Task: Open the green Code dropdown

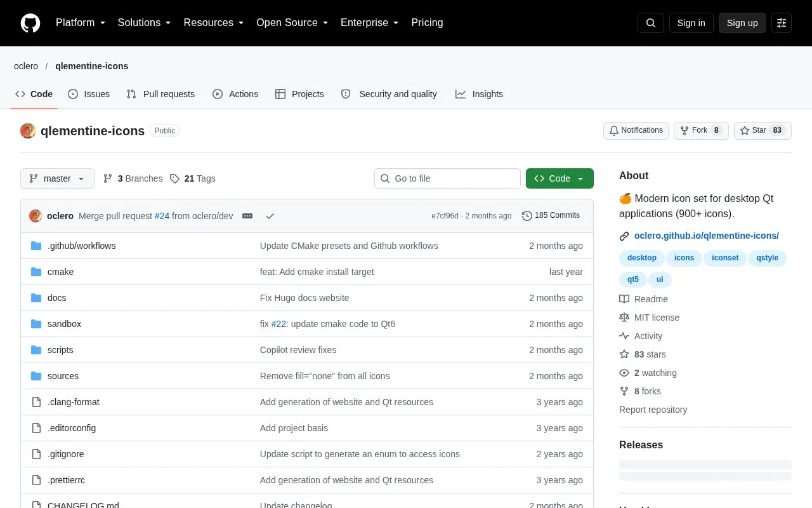Action: [560, 178]
